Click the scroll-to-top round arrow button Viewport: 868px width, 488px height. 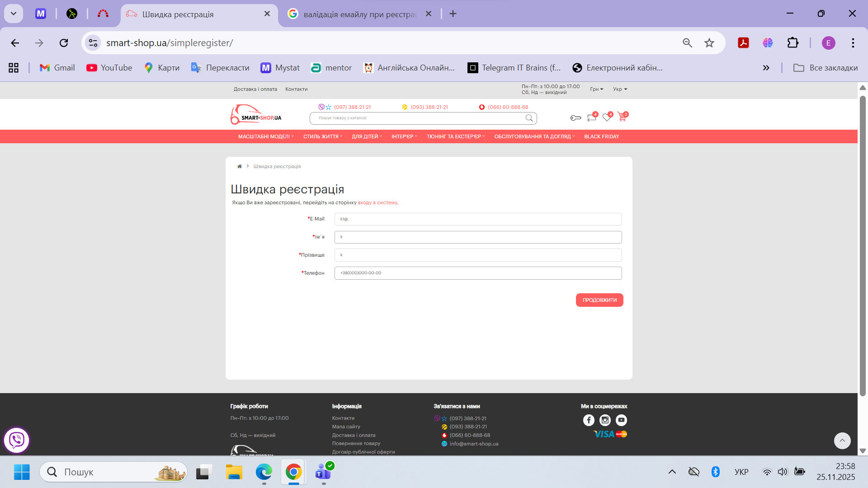coord(842,441)
